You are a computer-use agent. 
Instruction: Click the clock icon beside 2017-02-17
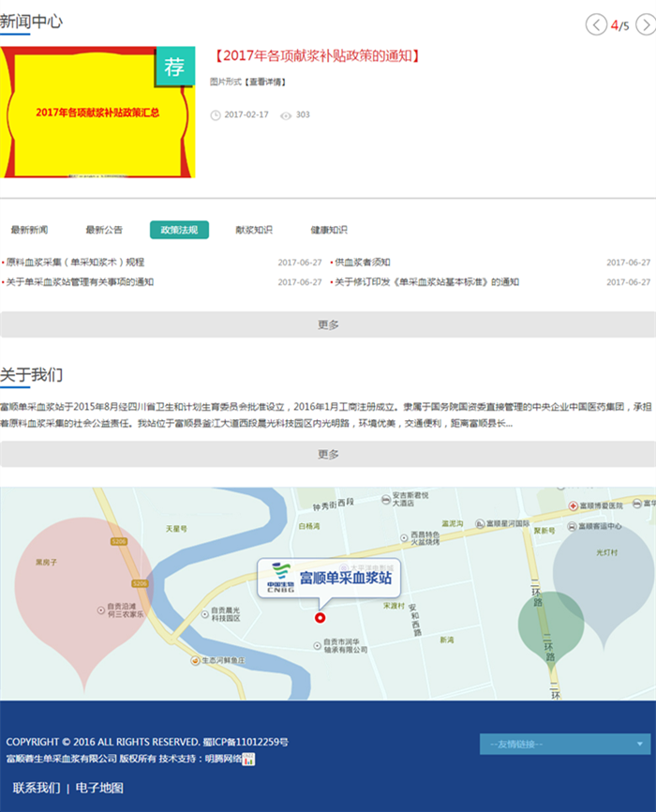tap(216, 115)
